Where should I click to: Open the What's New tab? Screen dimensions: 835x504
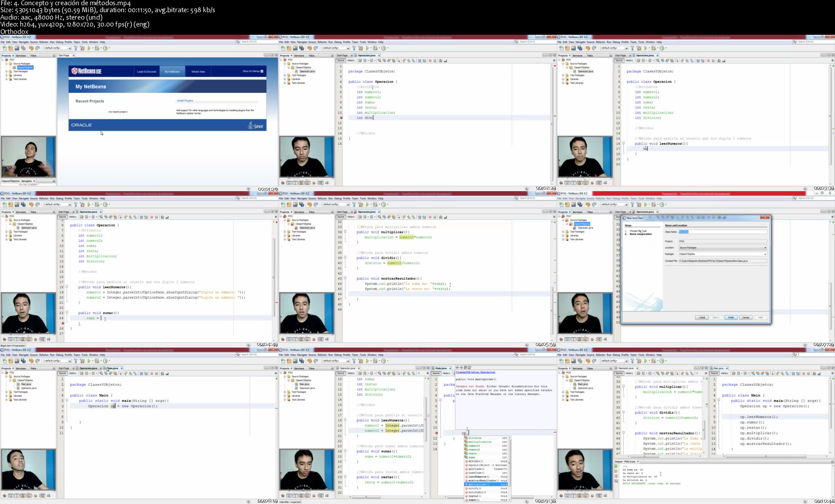pyautogui.click(x=198, y=72)
